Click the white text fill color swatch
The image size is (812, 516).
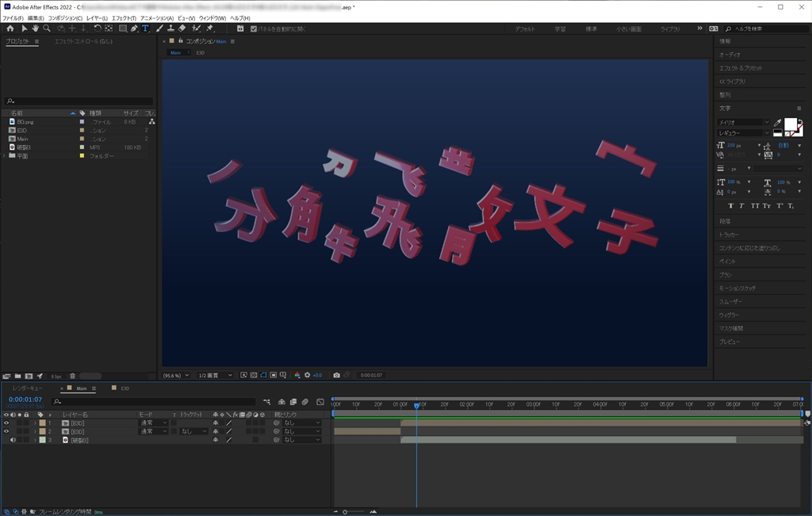791,124
